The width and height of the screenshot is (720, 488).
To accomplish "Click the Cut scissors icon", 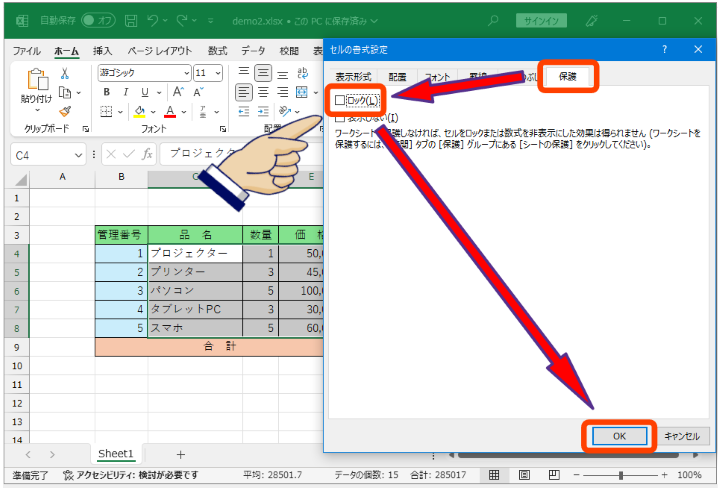I will click(x=65, y=73).
